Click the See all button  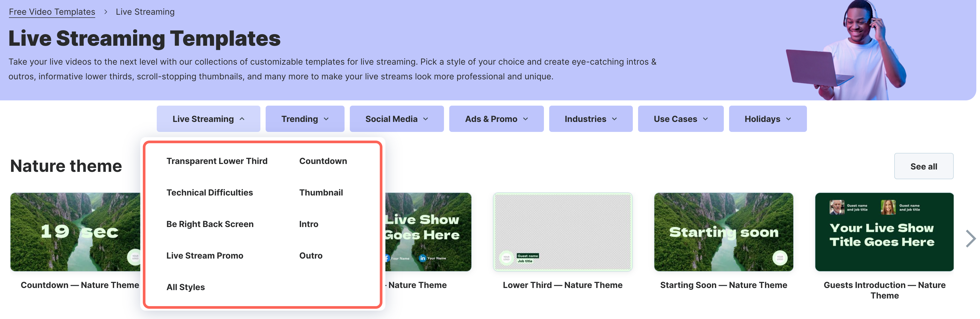point(923,167)
